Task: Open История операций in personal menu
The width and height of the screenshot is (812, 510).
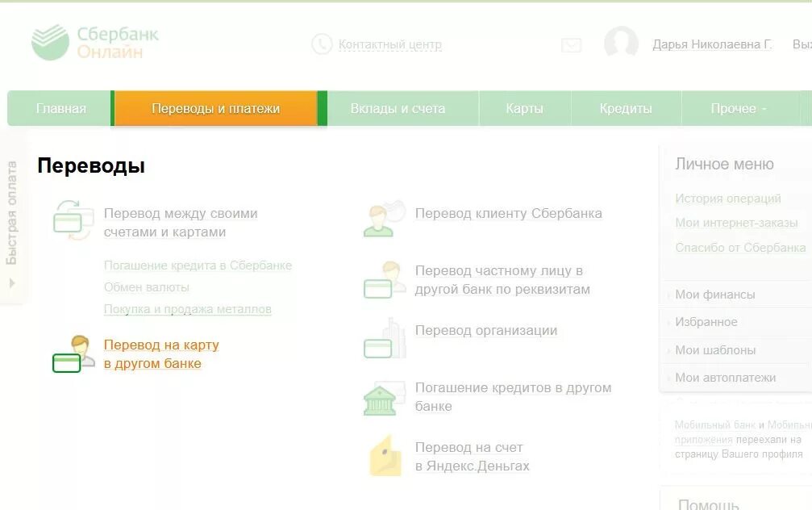Action: coord(728,199)
